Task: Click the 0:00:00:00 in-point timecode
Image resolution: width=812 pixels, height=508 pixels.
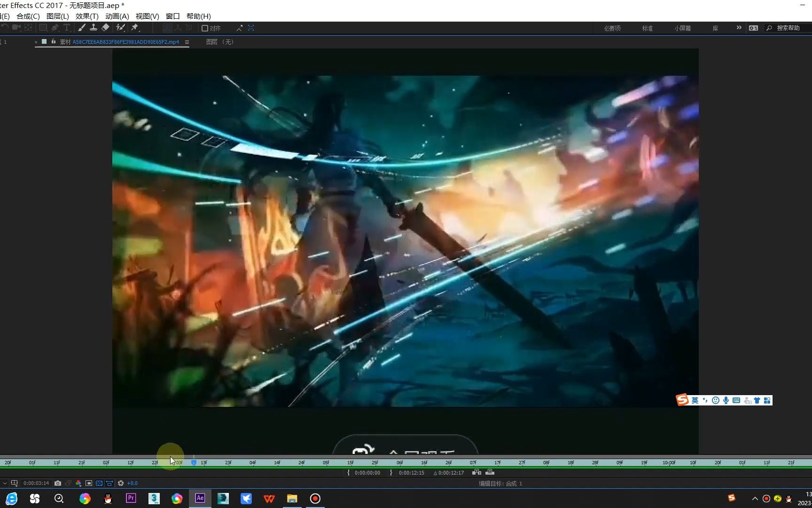Action: point(367,473)
